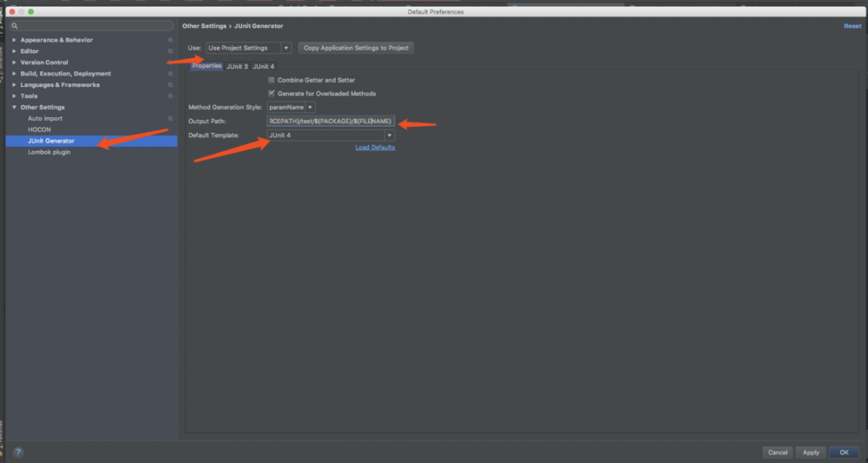Click the Method Generation Style label

coord(225,108)
